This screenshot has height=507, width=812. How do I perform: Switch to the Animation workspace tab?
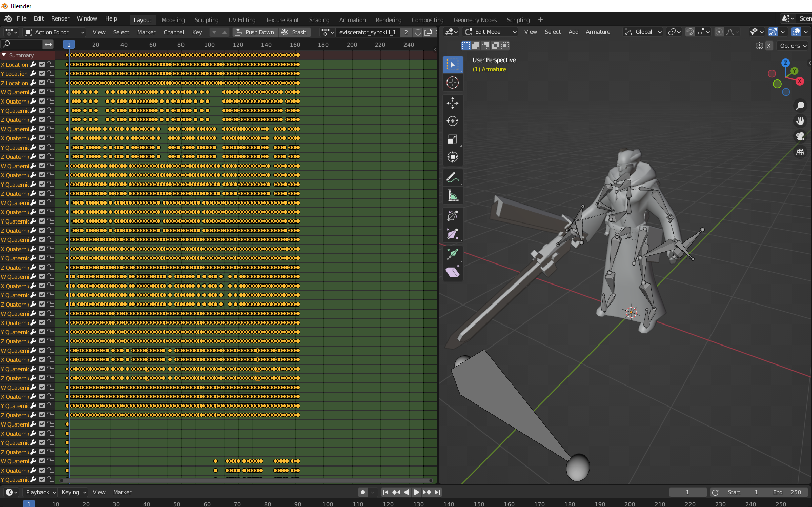(352, 20)
